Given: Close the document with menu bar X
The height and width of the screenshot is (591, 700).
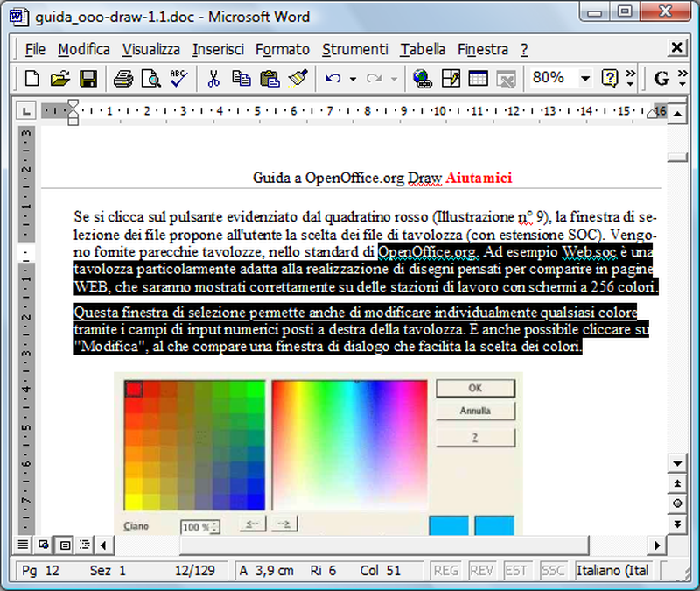Looking at the screenshot, I should [x=676, y=47].
